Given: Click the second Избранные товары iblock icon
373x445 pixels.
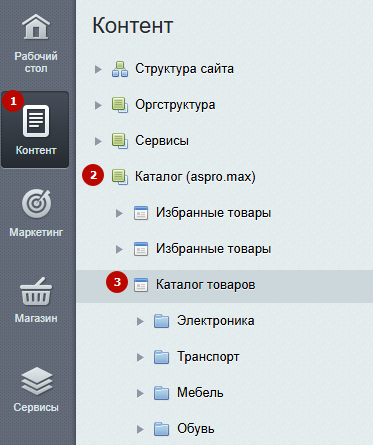Looking at the screenshot, I should pos(141,249).
